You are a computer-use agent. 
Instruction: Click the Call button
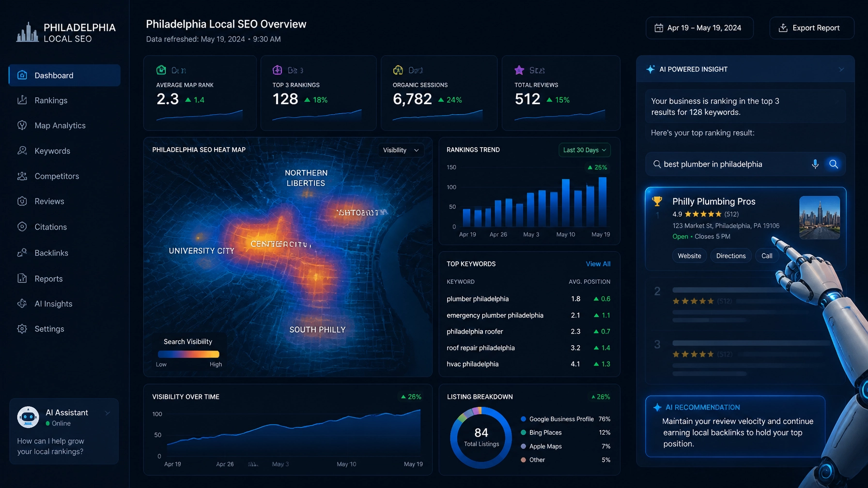coord(767,256)
